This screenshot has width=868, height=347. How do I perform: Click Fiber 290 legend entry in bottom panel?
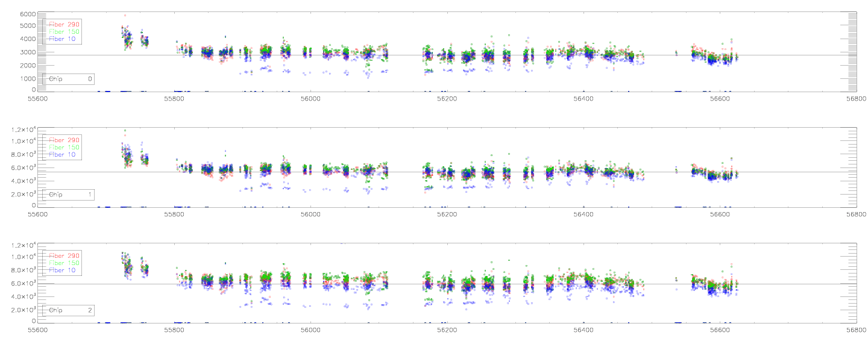point(63,255)
